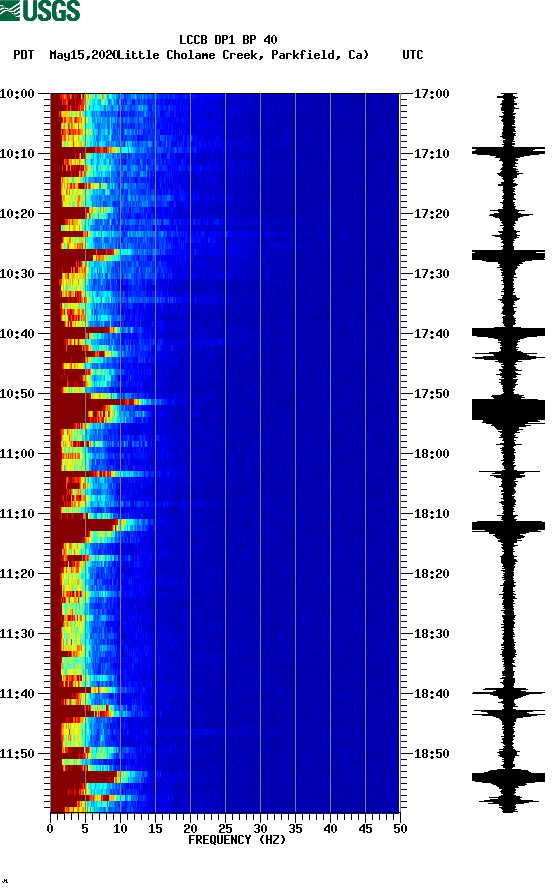
Task: Click the '10:40' PDT time label
Action: pos(17,334)
